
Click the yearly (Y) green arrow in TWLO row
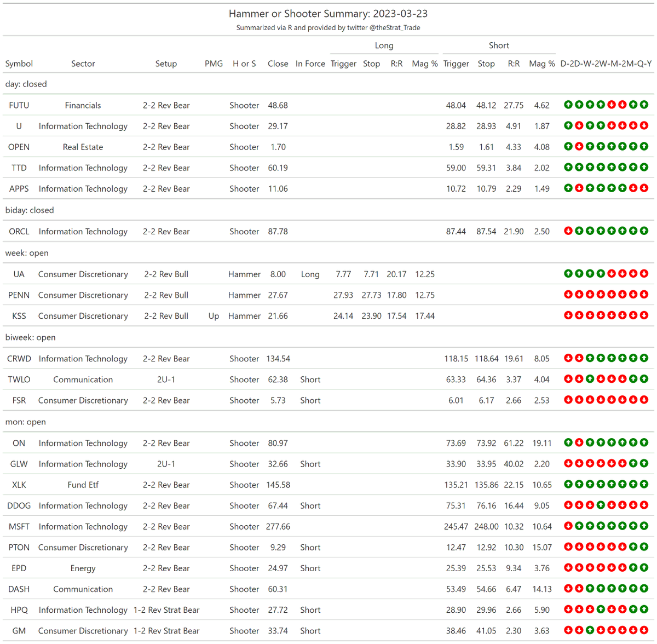point(644,378)
